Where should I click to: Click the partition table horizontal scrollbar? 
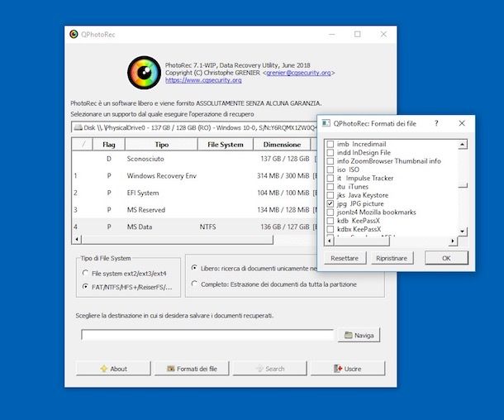tap(177, 240)
